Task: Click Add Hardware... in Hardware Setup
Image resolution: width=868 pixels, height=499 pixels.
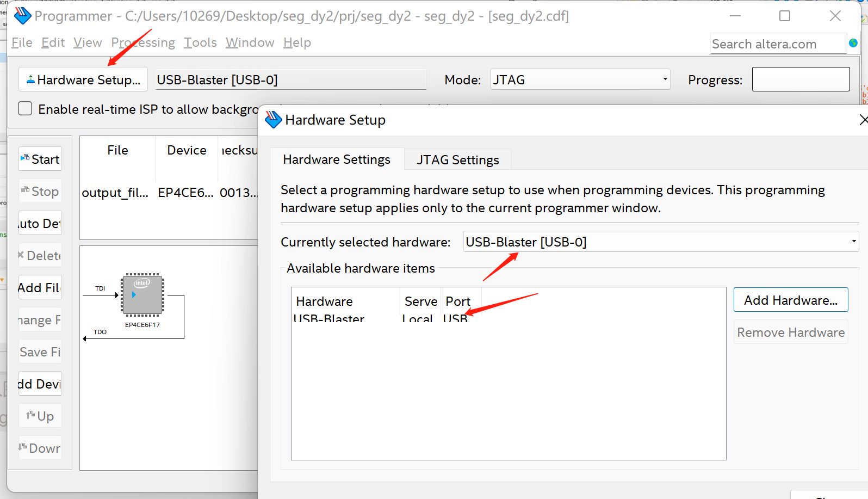Action: (791, 300)
